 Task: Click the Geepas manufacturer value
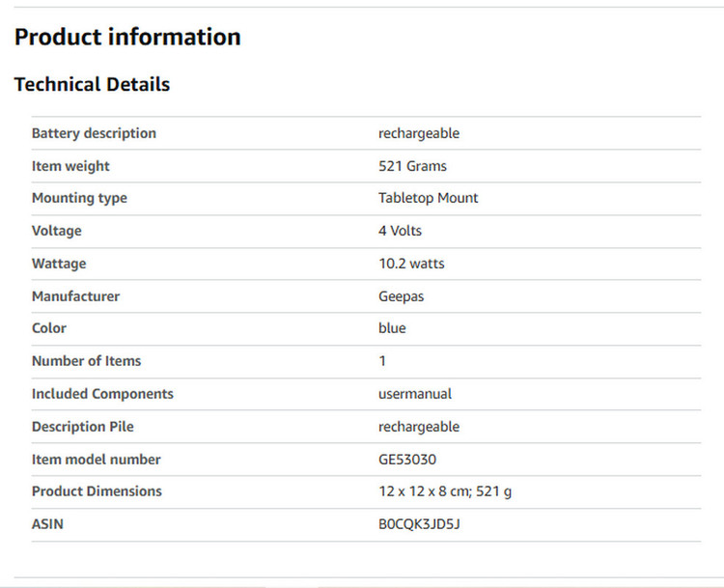click(401, 296)
